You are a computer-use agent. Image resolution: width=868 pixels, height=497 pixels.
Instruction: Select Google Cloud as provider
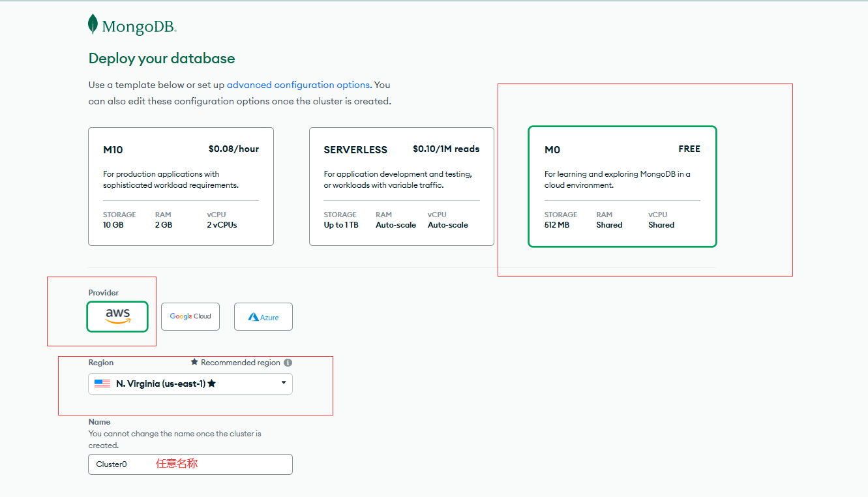[190, 316]
